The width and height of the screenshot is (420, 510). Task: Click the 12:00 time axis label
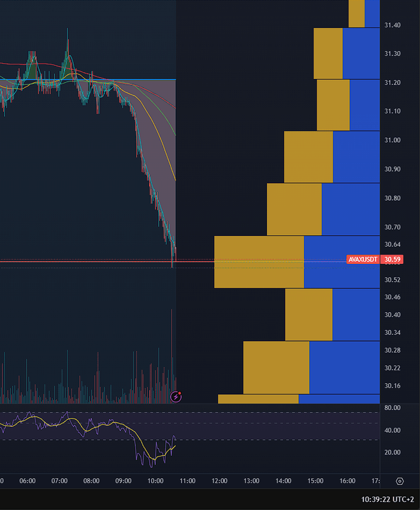point(219,481)
